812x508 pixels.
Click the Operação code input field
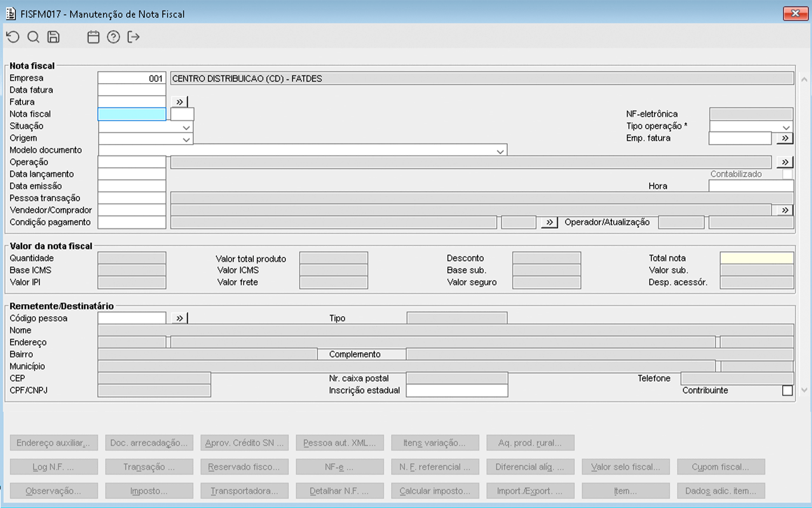click(132, 162)
